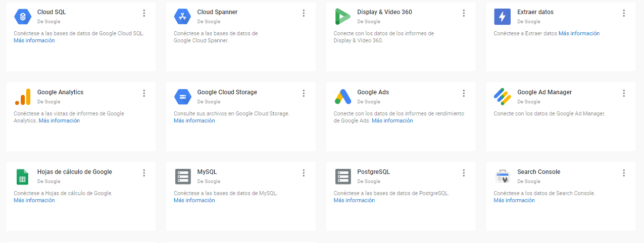
Task: Open more options for Google Ad Manager
Action: coord(624,93)
